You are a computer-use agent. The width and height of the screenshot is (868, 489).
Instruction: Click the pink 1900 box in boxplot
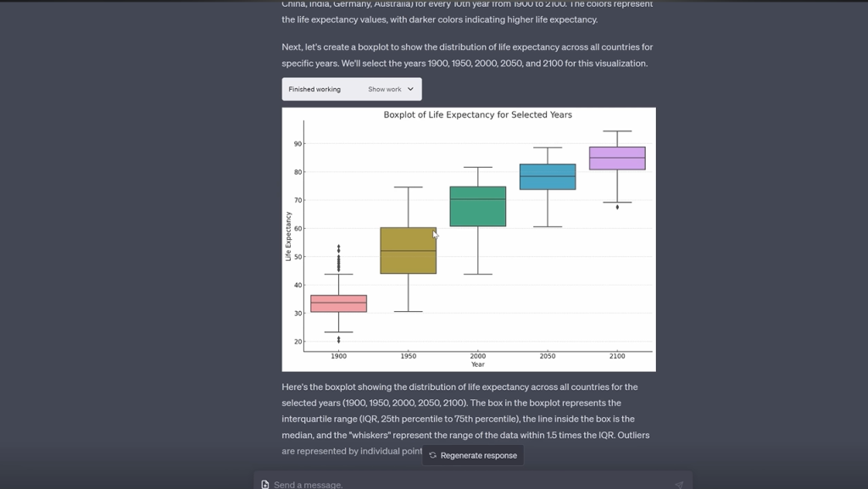[339, 303]
